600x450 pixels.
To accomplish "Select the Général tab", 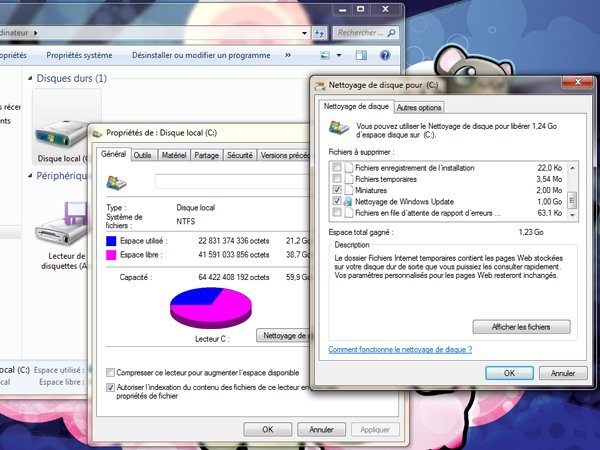I will pos(114,154).
